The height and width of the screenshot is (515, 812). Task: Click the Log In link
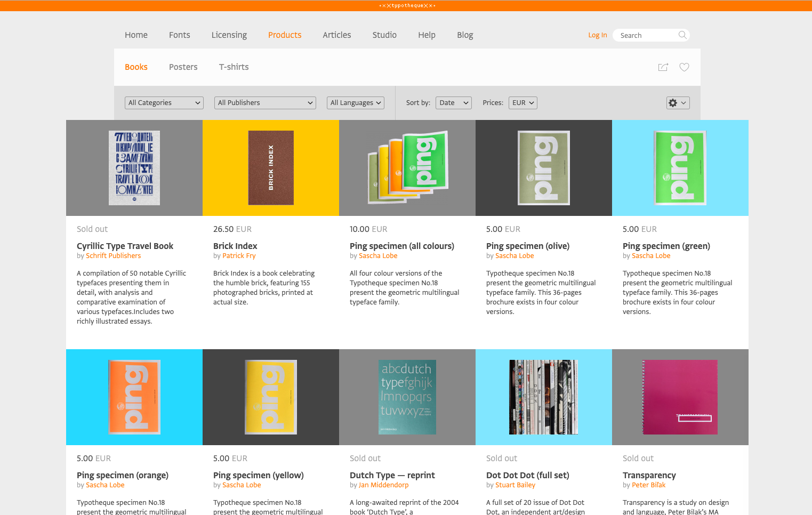(x=597, y=35)
